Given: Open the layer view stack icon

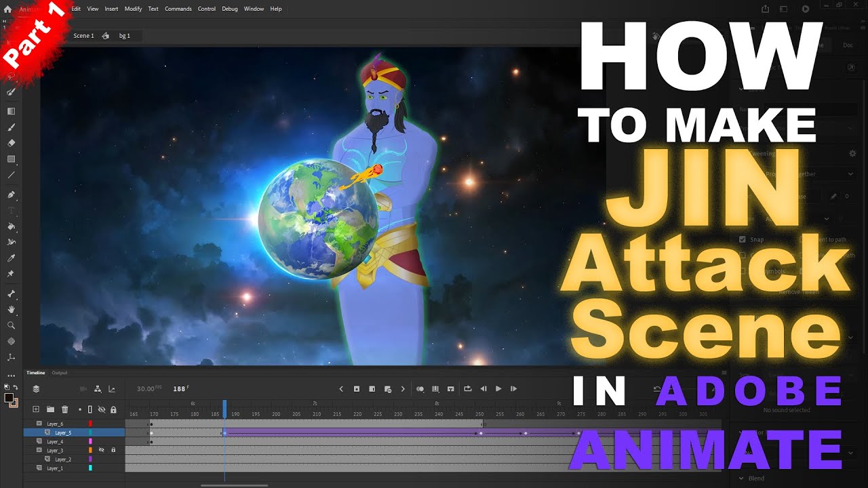Looking at the screenshot, I should tap(36, 389).
